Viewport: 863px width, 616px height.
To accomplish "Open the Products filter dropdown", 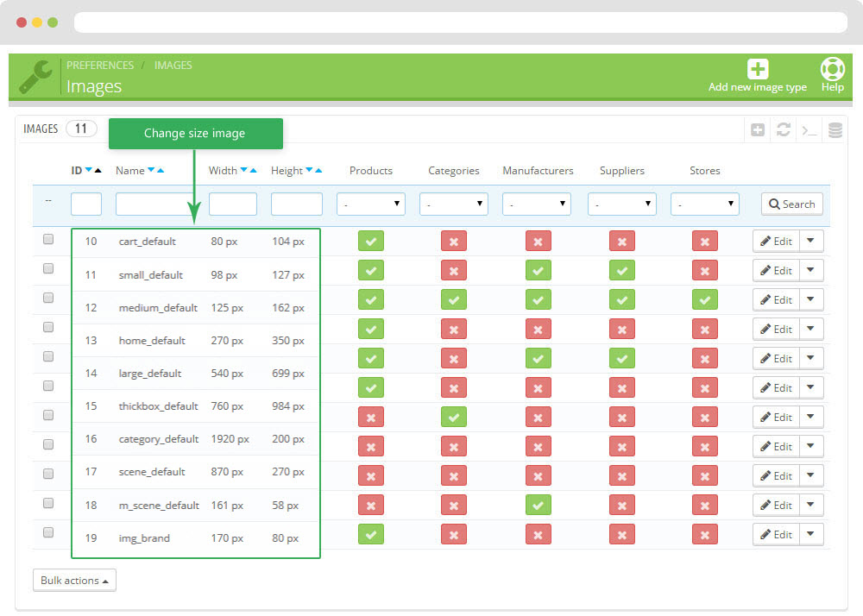I will (x=371, y=204).
